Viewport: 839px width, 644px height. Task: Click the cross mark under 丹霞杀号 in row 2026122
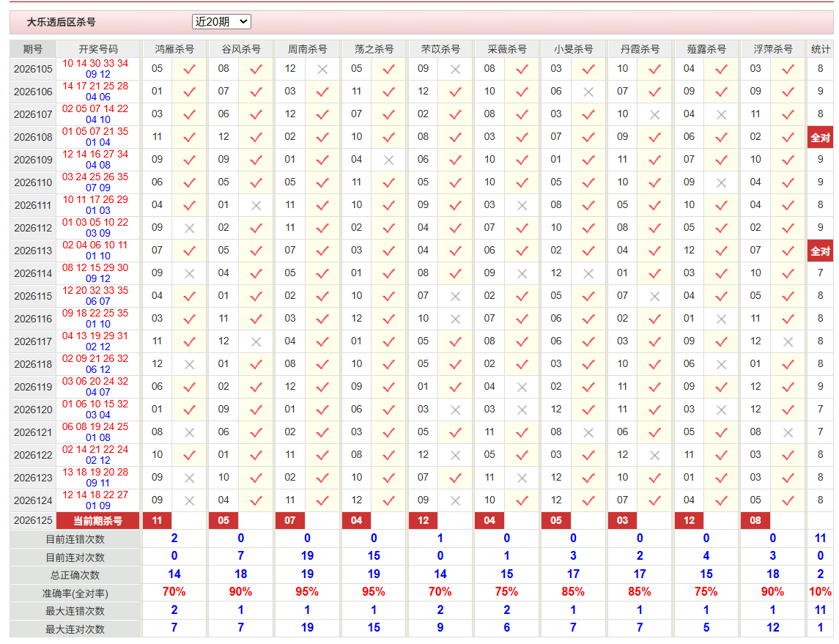(x=654, y=456)
